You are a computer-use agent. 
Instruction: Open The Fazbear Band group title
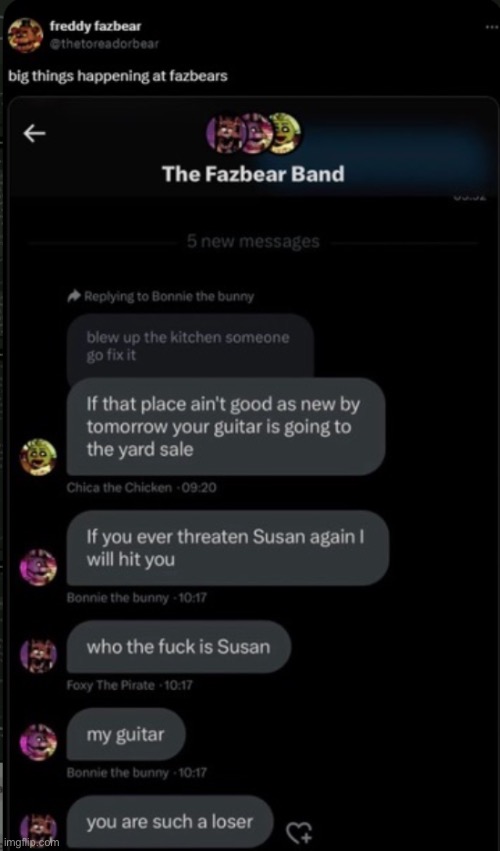coord(253,175)
